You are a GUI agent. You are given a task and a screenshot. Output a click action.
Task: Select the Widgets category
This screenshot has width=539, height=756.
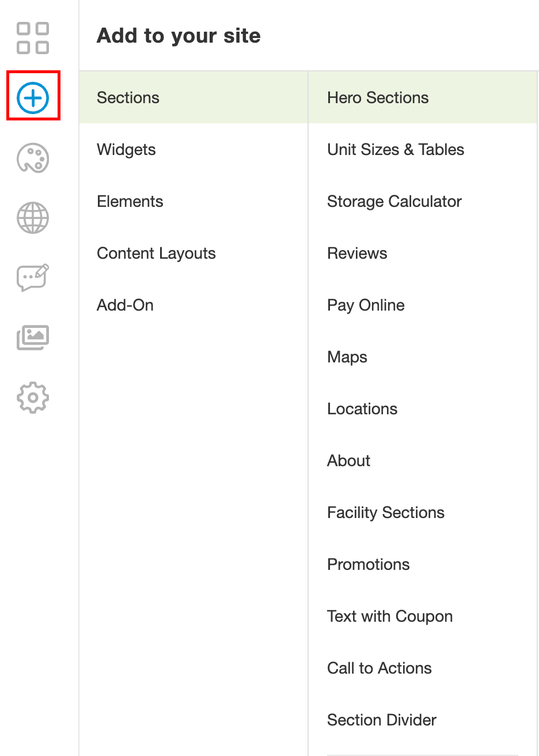point(127,150)
